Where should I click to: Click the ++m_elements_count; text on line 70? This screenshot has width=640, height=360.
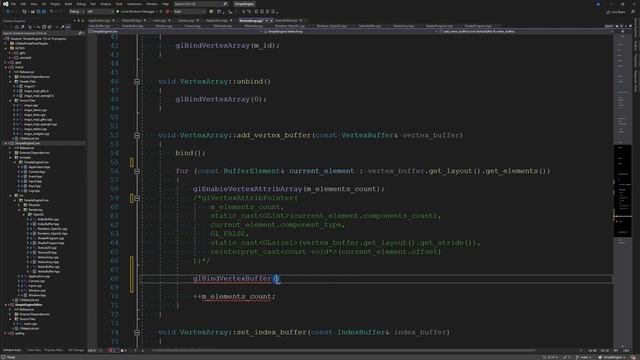[234, 297]
